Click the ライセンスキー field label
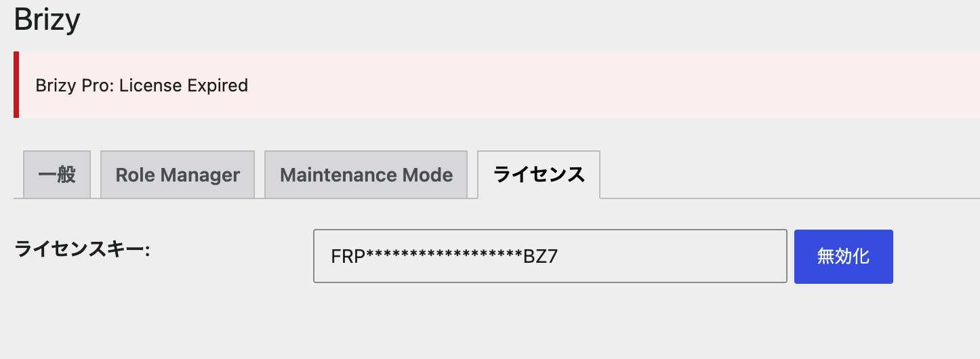Viewport: 980px width, 359px height. pos(82,249)
